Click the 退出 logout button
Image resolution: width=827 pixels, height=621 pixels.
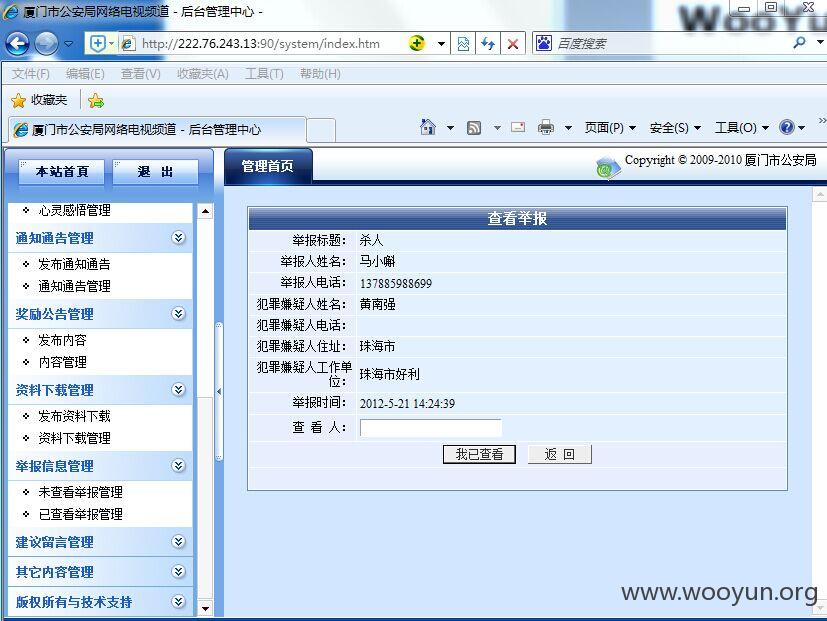[x=156, y=172]
